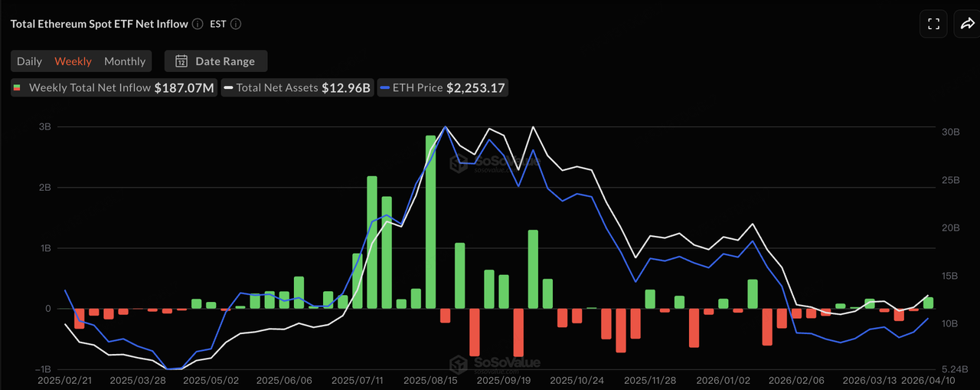Click calendar icon in Date Range button
This screenshot has width=980, height=390.
pyautogui.click(x=181, y=61)
